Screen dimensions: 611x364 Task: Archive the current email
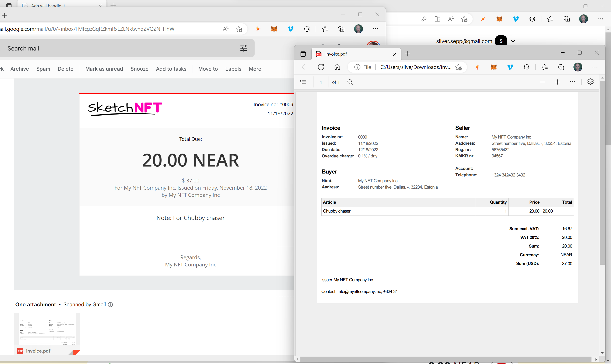click(20, 69)
